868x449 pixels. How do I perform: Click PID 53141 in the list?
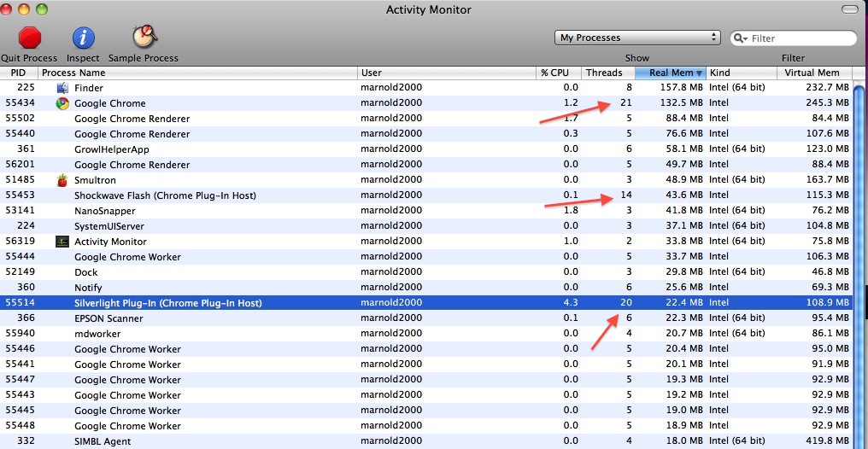[x=20, y=211]
